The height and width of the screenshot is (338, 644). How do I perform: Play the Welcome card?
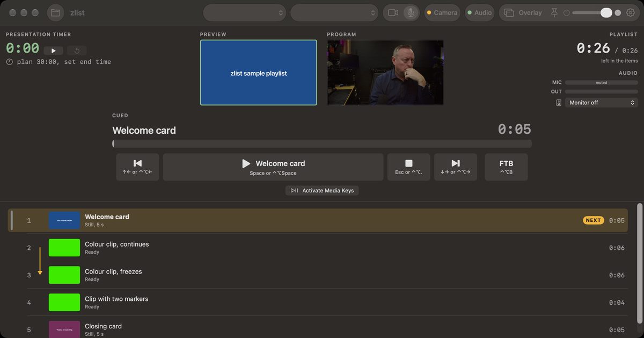click(x=273, y=167)
